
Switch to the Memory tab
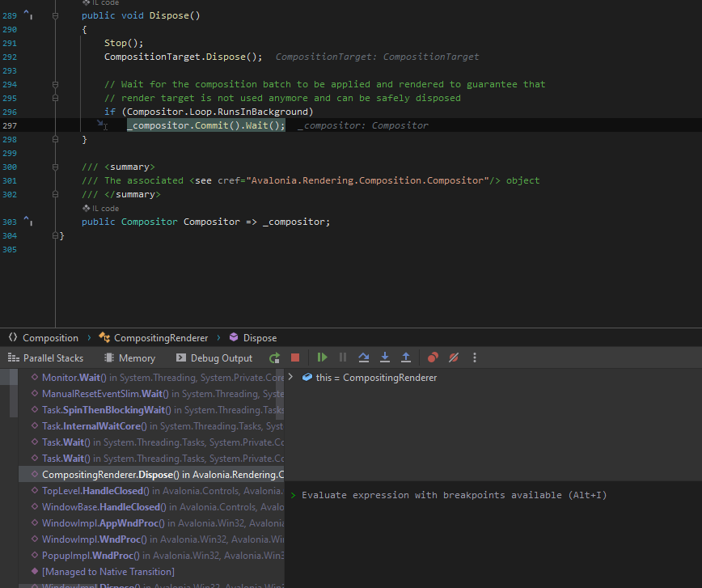pyautogui.click(x=129, y=357)
